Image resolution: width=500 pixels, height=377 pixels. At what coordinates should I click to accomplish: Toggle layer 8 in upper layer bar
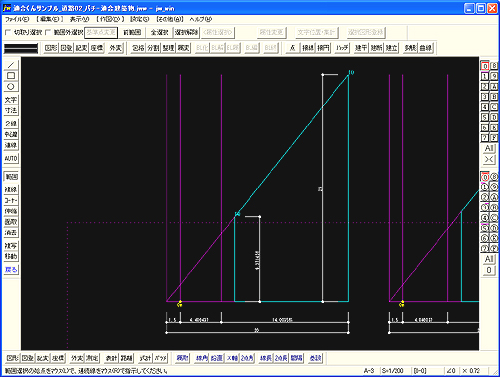click(x=494, y=66)
